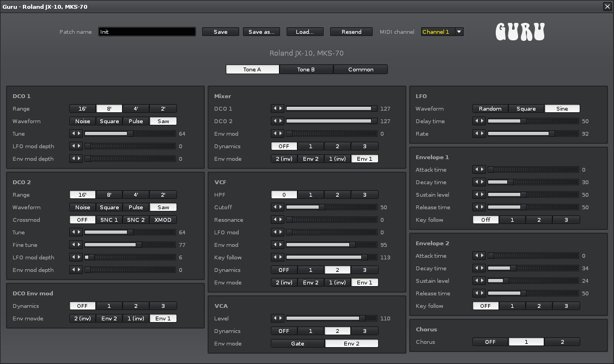Click the Save button
The height and width of the screenshot is (364, 614).
(x=221, y=32)
